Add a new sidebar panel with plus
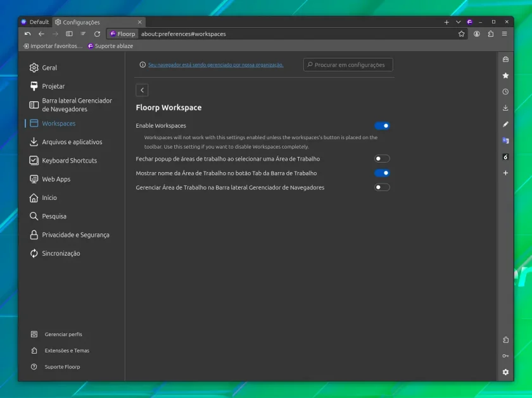 click(505, 173)
